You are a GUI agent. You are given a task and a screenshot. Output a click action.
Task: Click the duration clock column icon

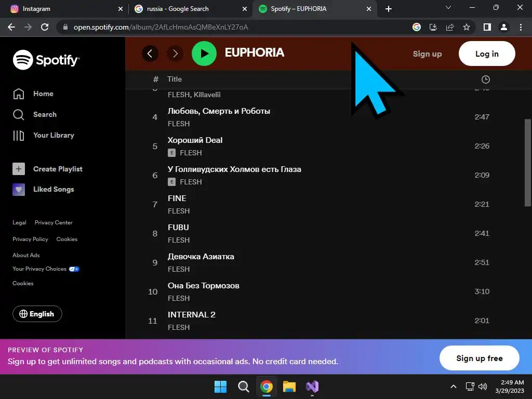click(486, 79)
